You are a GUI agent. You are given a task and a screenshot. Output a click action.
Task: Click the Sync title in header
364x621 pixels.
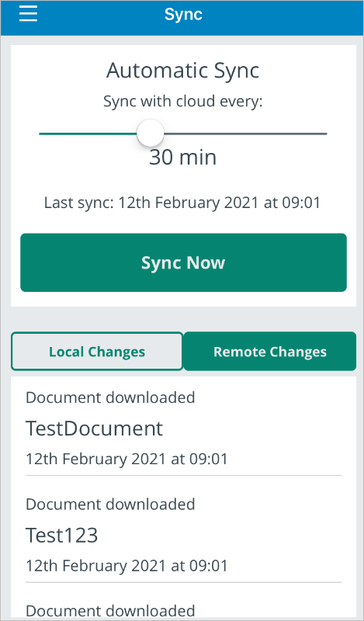tap(183, 15)
